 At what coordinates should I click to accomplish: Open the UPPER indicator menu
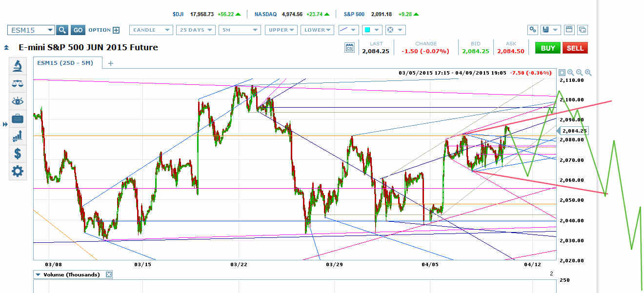coord(281,30)
